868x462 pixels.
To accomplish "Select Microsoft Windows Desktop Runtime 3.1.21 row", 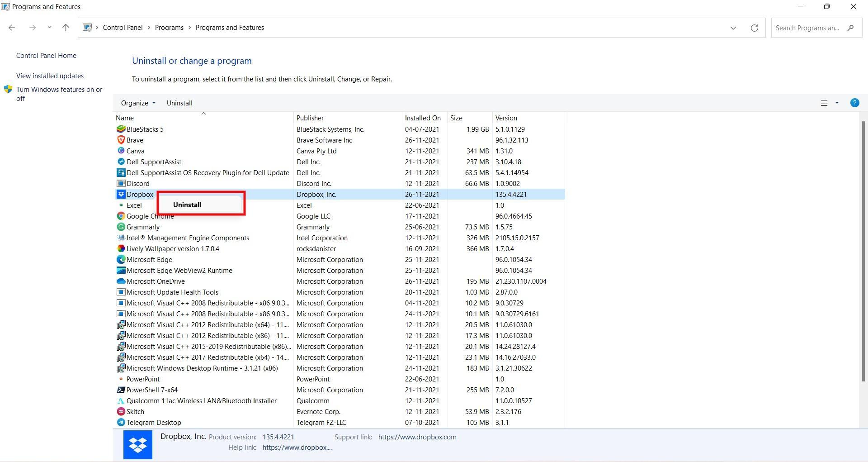I will [x=339, y=368].
